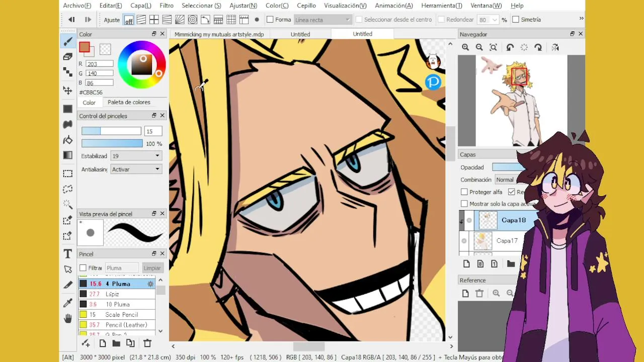
Task: Click the Undo arrow in toolbar
Action: click(x=71, y=20)
